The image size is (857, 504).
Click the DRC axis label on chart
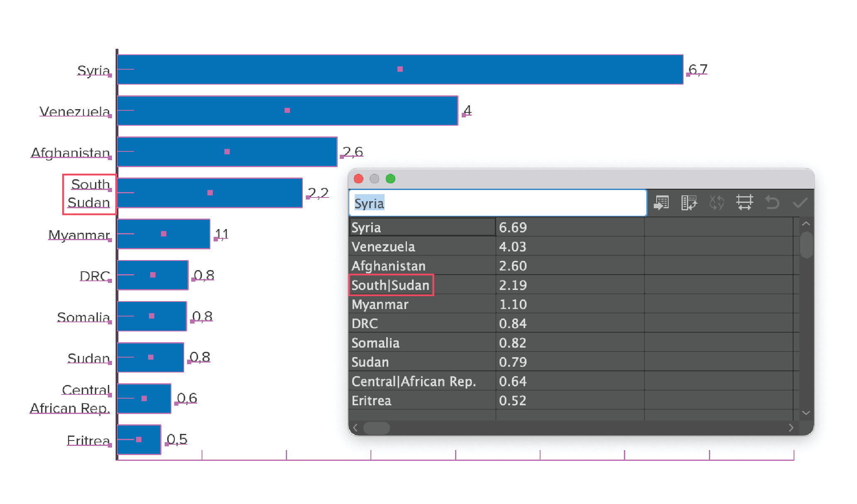[95, 276]
